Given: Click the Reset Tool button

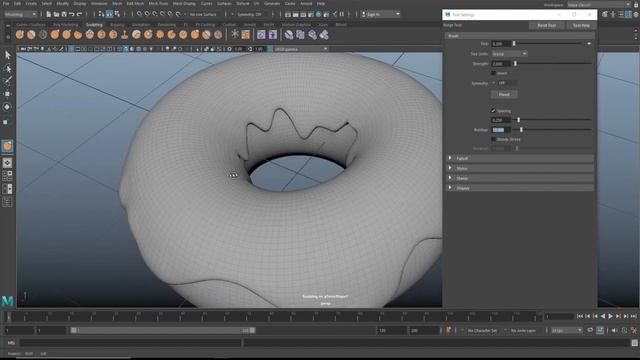Looking at the screenshot, I should coord(547,25).
